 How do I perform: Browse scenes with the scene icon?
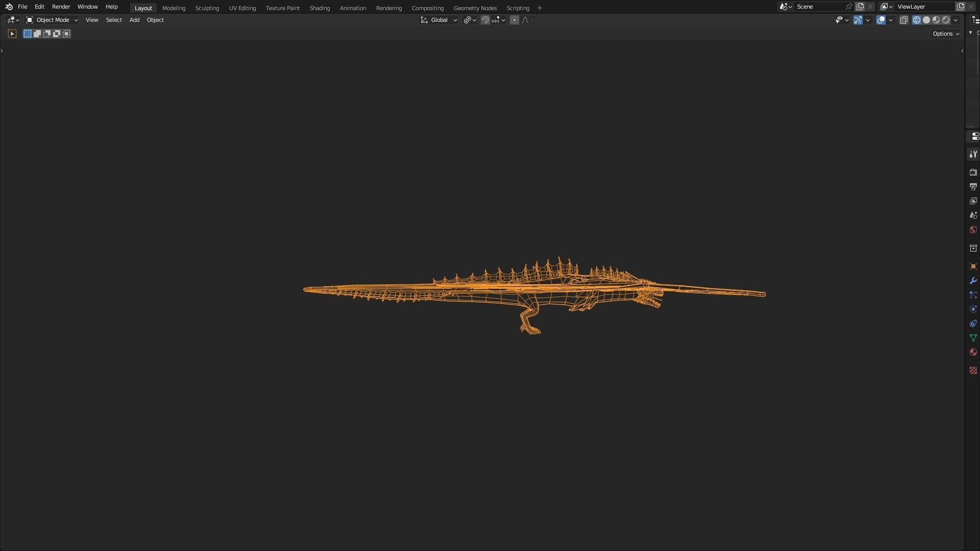pos(786,7)
